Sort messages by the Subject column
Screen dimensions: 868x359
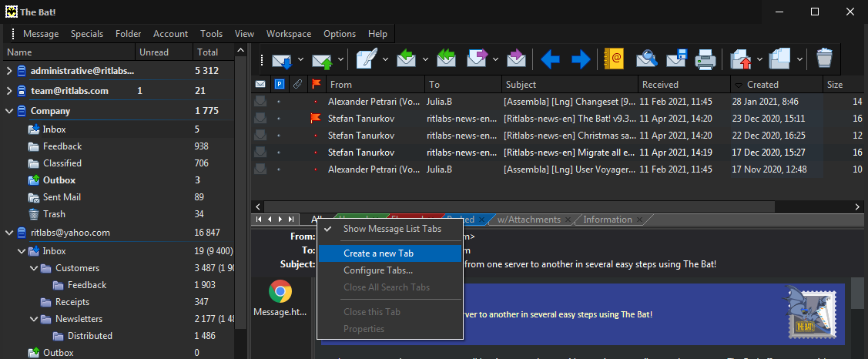[570, 84]
